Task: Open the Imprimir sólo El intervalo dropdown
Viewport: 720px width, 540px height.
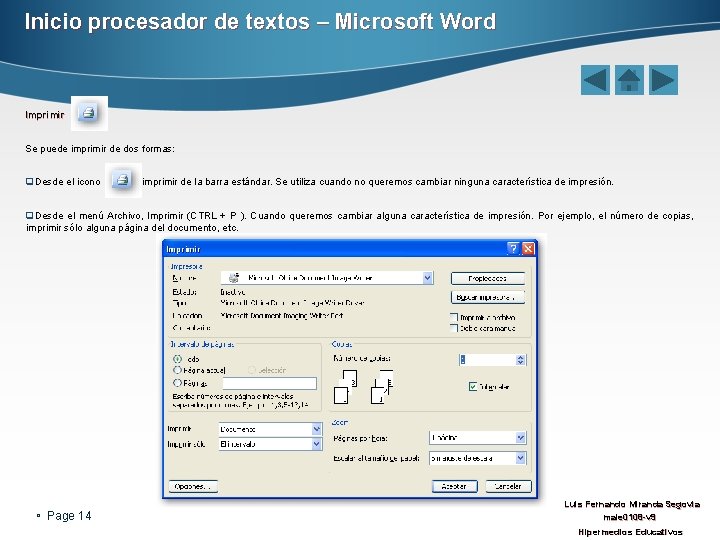Action: pyautogui.click(x=316, y=444)
